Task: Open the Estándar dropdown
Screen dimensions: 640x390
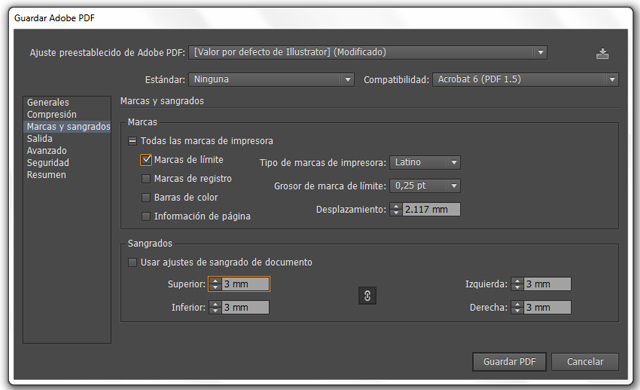Action: [x=271, y=79]
